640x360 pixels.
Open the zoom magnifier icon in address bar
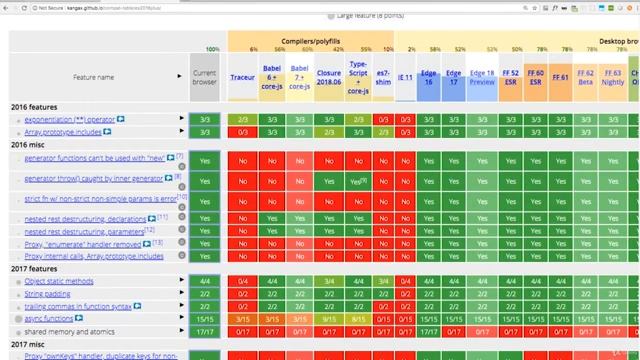click(525, 8)
